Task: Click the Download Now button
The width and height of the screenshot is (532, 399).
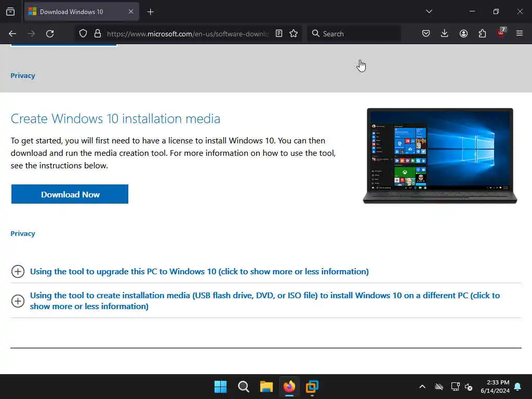Action: 70,194
